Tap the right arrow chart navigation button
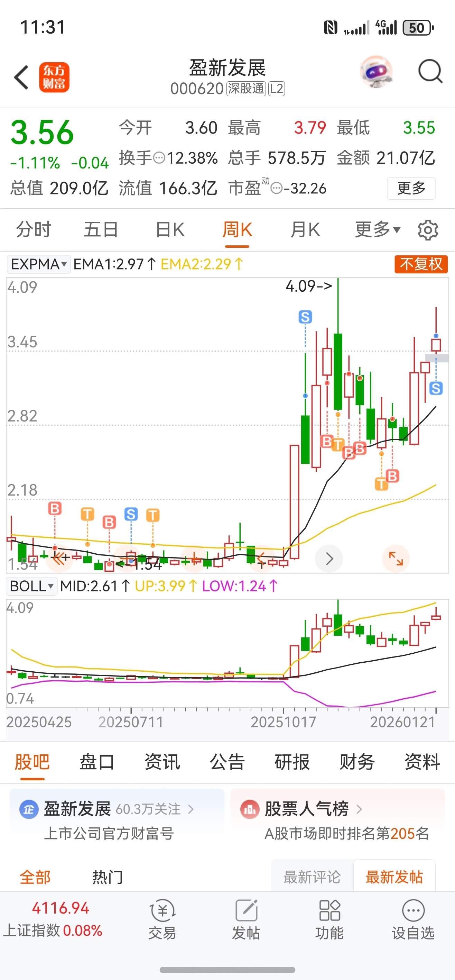 tap(329, 559)
